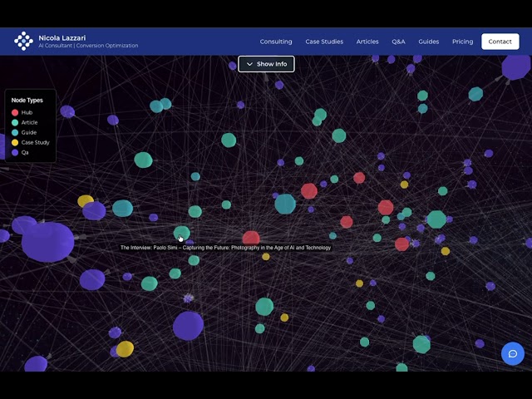Navigate to the Q&A section

398,42
